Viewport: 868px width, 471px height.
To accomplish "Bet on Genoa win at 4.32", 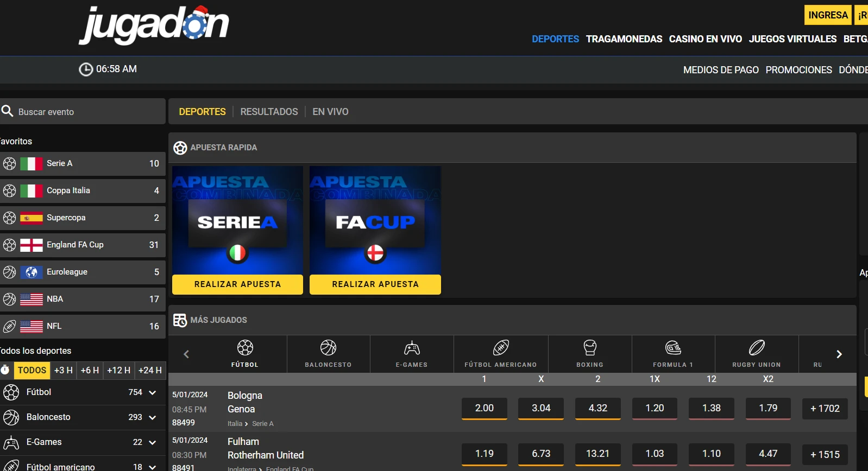I will (x=598, y=409).
